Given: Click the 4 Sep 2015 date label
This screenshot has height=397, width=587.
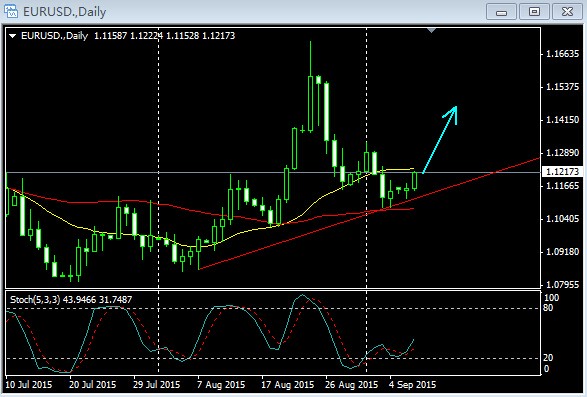Looking at the screenshot, I should point(413,385).
